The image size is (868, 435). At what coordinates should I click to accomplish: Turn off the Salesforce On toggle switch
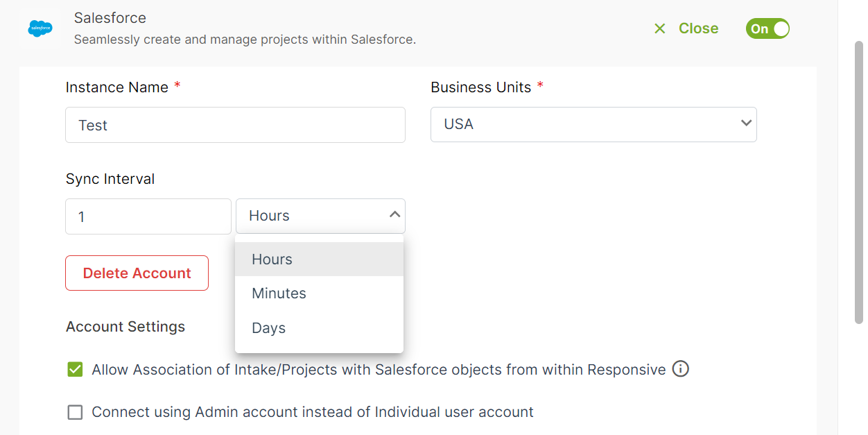pos(767,28)
